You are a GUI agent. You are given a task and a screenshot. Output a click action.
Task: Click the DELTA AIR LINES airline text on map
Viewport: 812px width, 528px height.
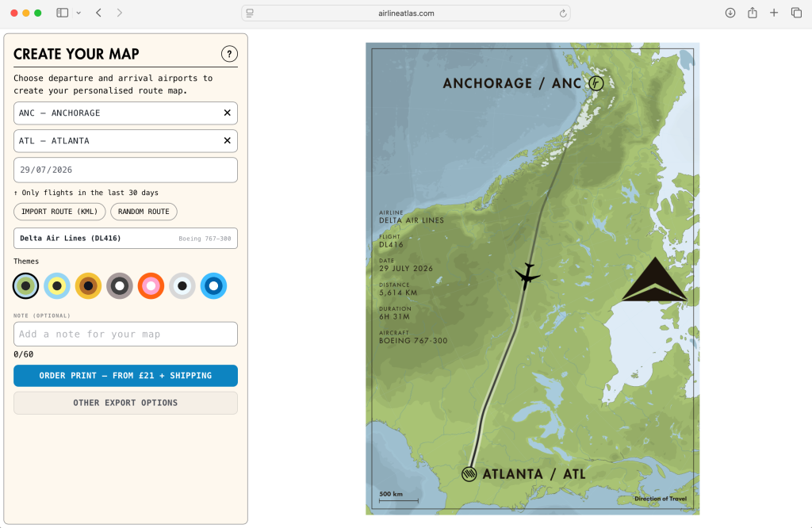[412, 220]
